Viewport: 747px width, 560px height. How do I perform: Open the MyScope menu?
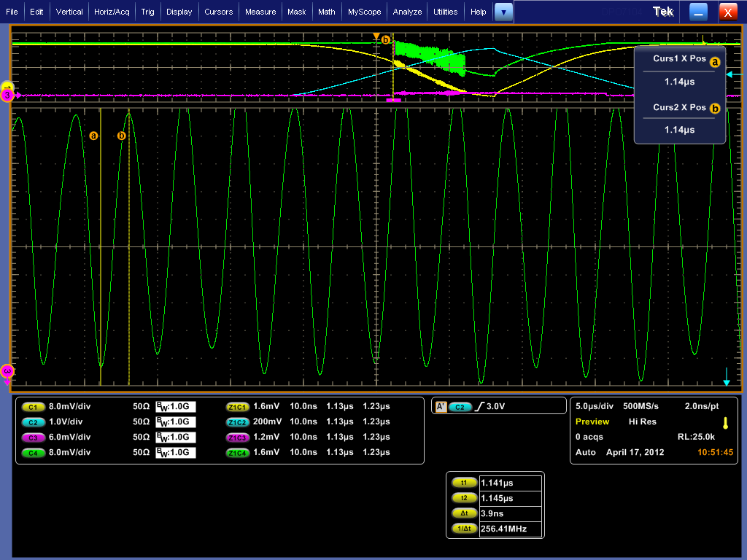364,12
